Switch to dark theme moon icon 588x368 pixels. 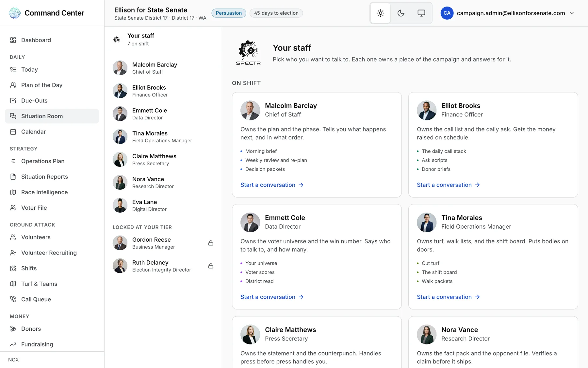click(x=401, y=13)
